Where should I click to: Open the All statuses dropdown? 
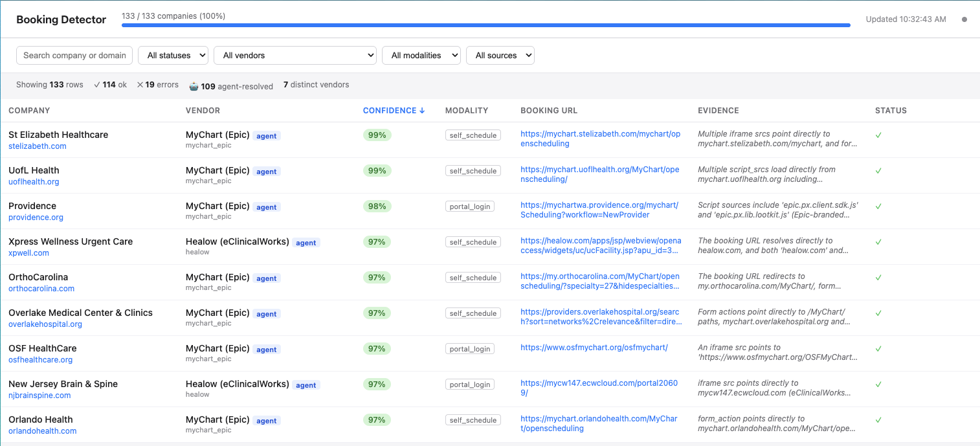[x=173, y=56]
